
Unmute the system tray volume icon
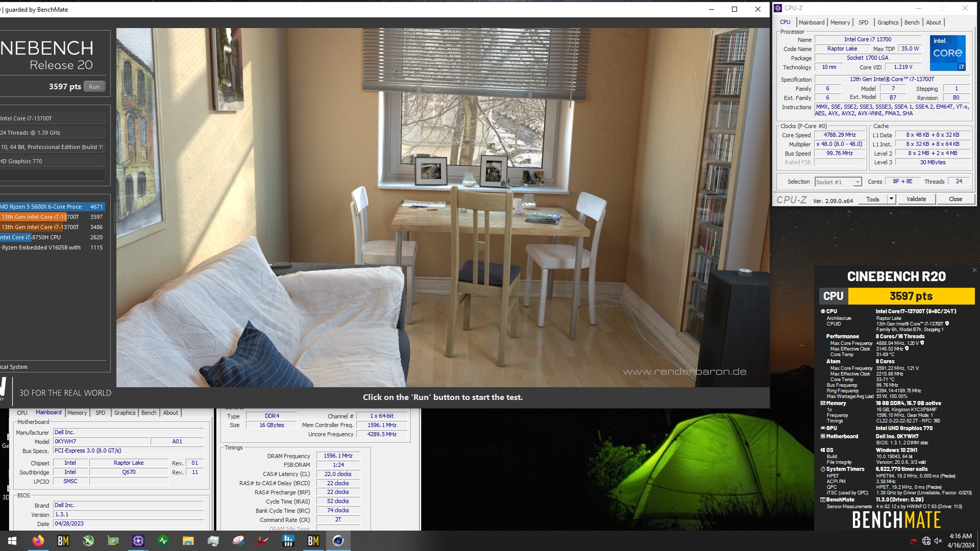pyautogui.click(x=938, y=541)
